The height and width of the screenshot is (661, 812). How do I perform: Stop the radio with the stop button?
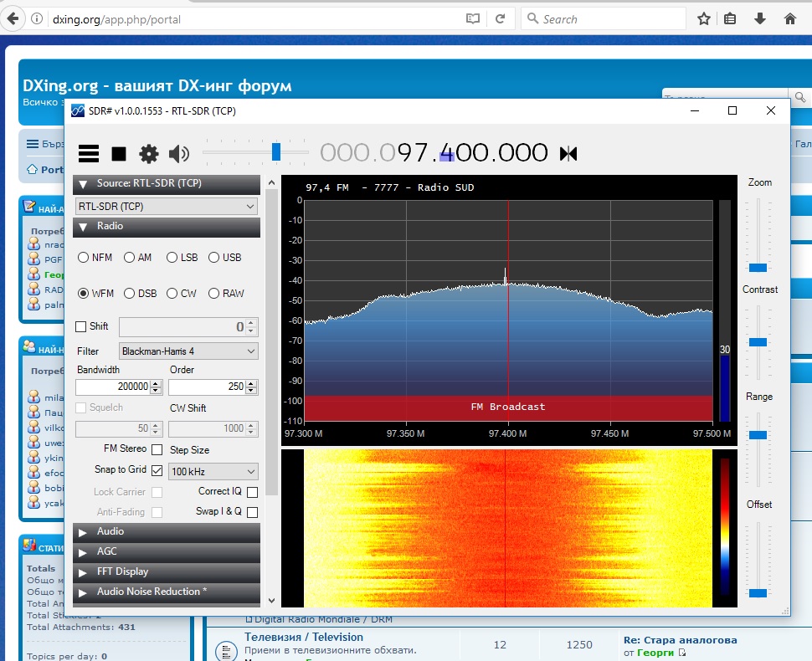click(x=119, y=154)
